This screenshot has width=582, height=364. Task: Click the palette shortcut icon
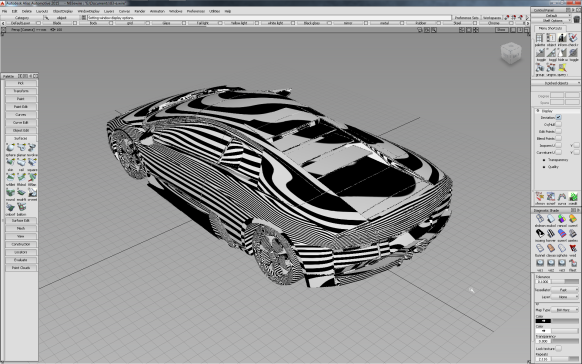coord(540,38)
